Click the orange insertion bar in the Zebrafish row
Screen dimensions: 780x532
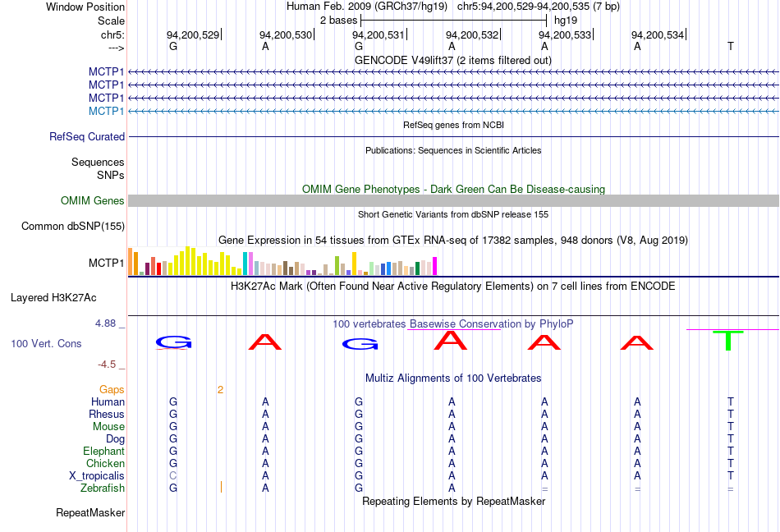click(x=221, y=487)
